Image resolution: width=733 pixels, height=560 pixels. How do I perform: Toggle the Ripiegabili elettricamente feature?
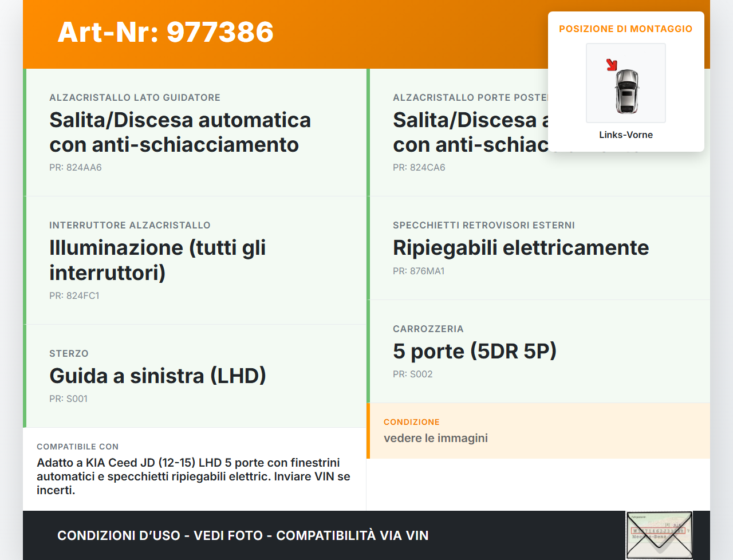point(521,248)
